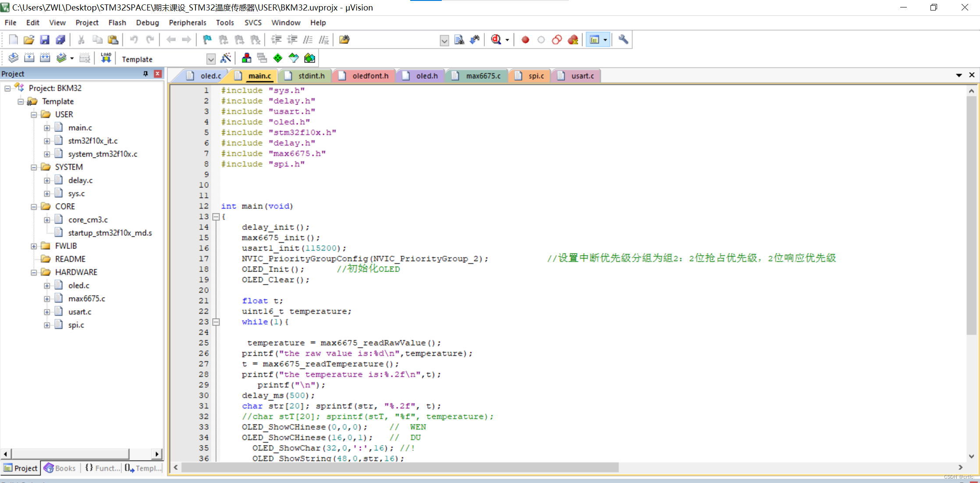This screenshot has width=980, height=483.
Task: Rebuild all target files
Action: pos(45,57)
